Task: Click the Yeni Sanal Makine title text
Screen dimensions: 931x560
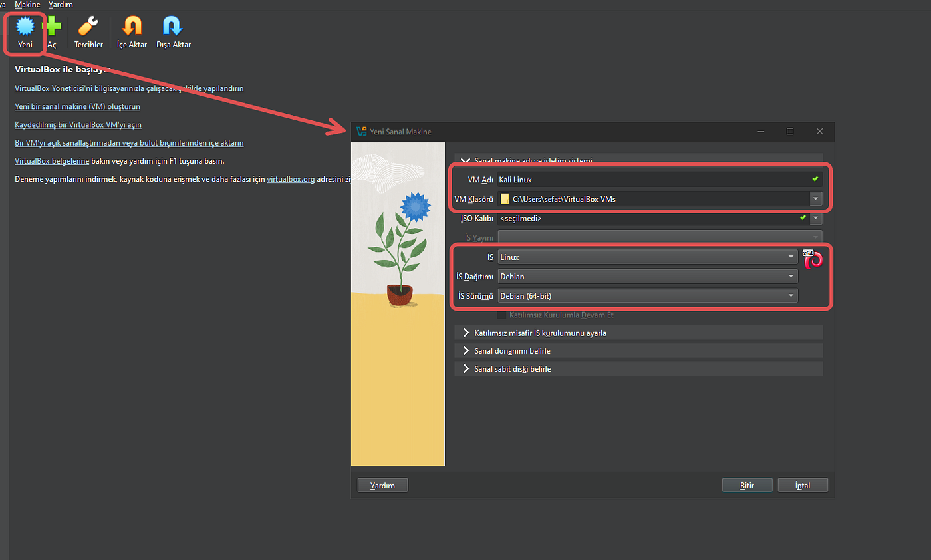Action: pyautogui.click(x=401, y=132)
